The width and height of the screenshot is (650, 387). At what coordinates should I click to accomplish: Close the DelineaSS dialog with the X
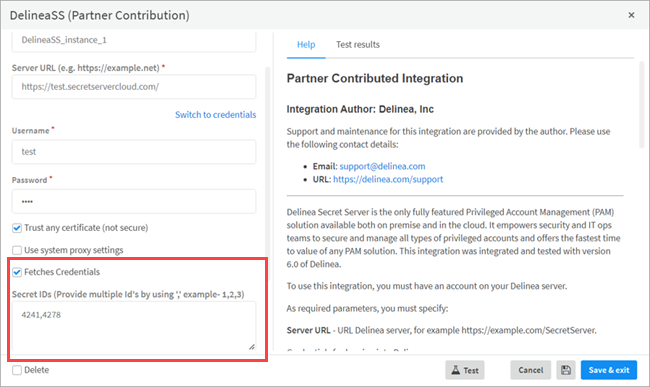[x=631, y=15]
